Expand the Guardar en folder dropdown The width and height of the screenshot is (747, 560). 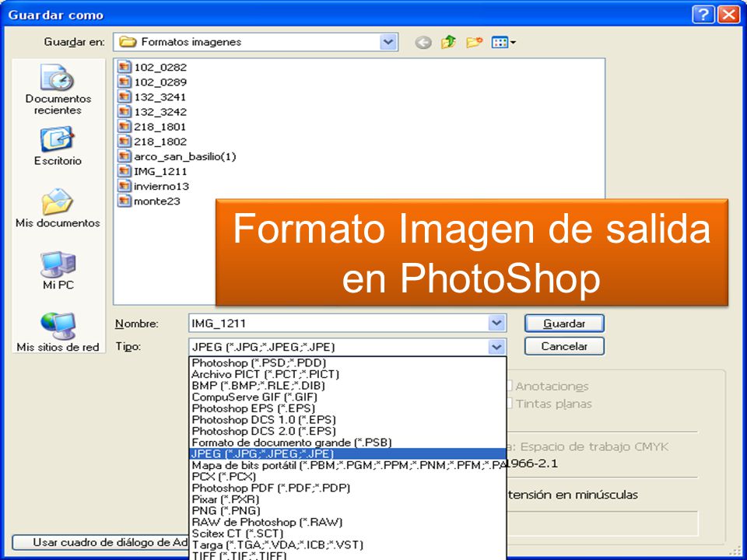point(388,42)
